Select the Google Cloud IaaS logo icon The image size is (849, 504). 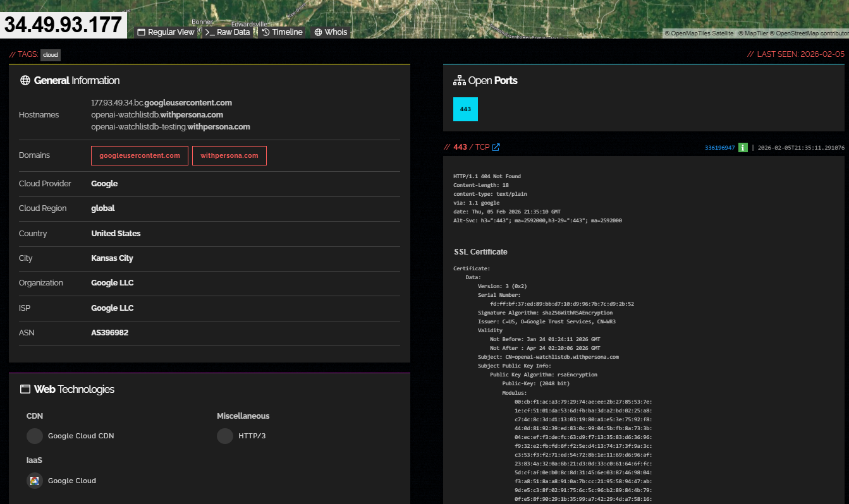coord(34,481)
